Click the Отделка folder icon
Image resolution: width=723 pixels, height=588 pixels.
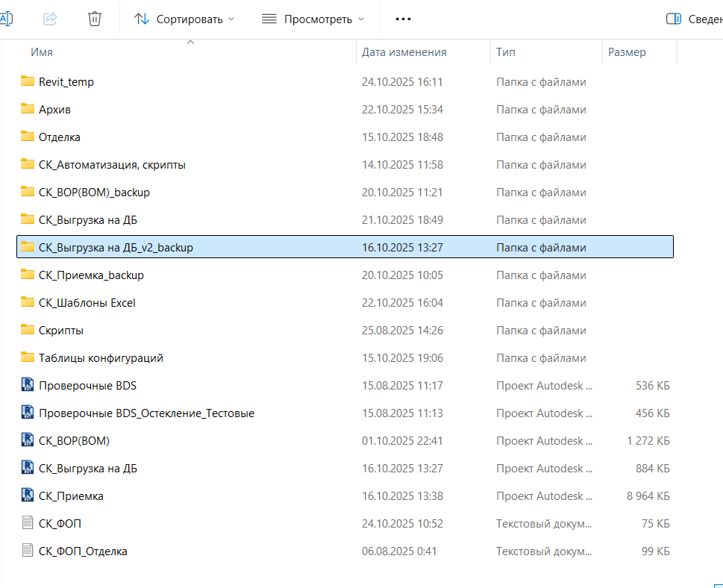(28, 137)
